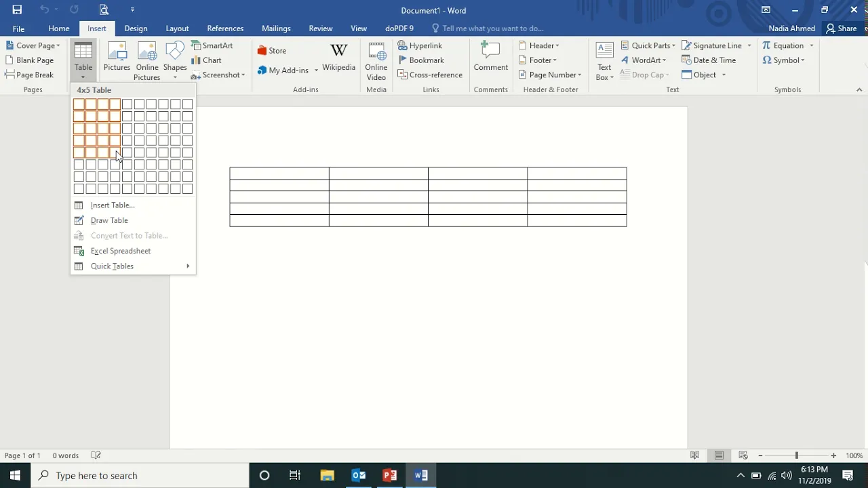Insert a Hyperlink
The width and height of the screenshot is (868, 488).
tap(420, 45)
